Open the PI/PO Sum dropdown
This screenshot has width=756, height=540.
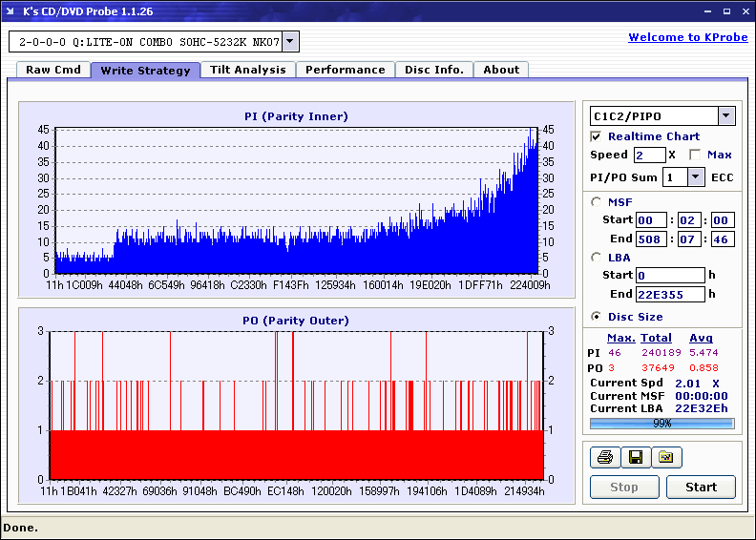[694, 177]
